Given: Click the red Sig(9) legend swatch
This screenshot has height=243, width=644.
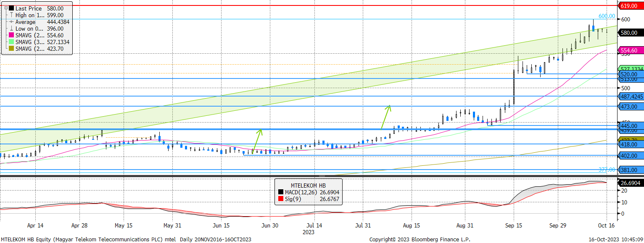Looking at the screenshot, I should (280, 199).
